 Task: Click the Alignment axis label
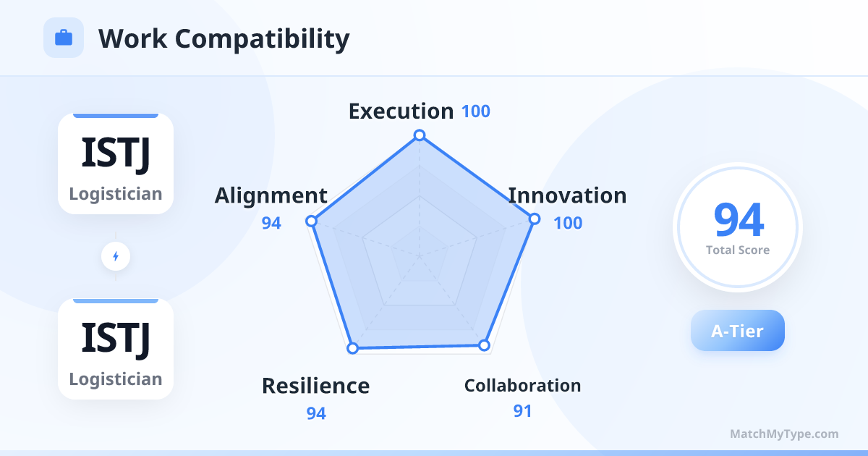click(271, 195)
